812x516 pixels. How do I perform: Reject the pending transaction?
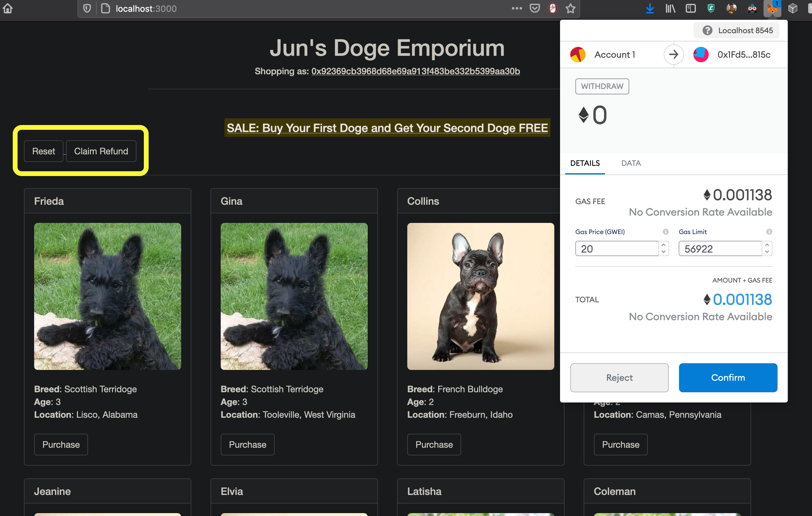(619, 377)
